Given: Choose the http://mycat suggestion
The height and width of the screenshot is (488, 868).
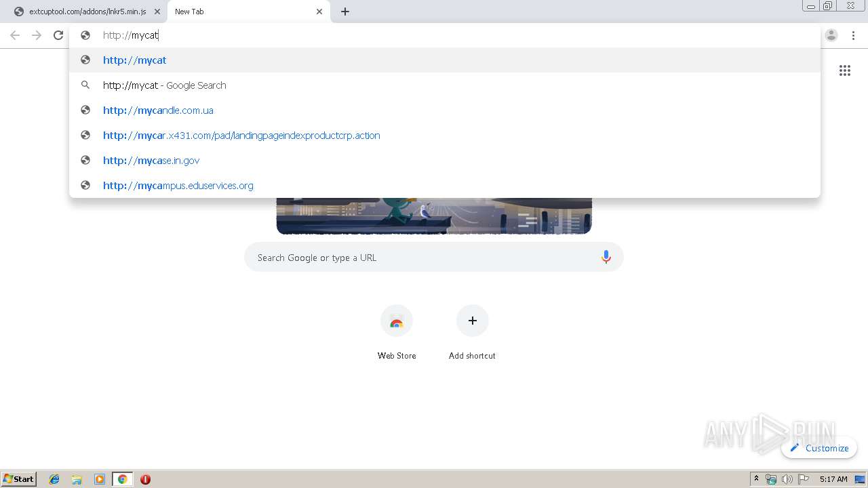Looking at the screenshot, I should (x=445, y=60).
